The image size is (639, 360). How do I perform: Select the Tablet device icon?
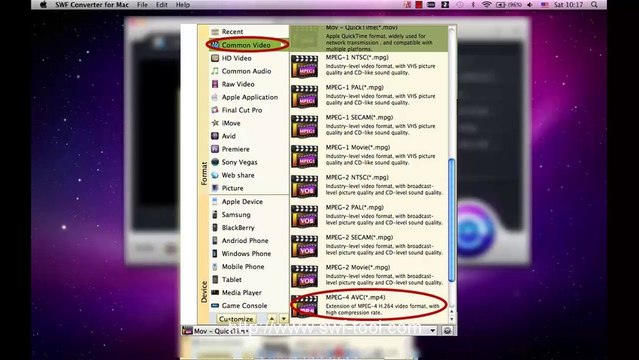tap(215, 280)
